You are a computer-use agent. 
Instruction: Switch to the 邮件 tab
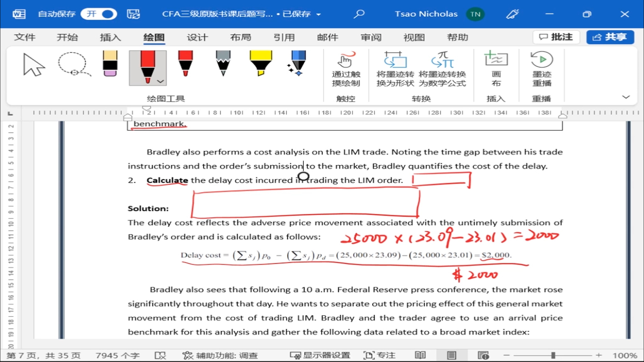pyautogui.click(x=328, y=37)
